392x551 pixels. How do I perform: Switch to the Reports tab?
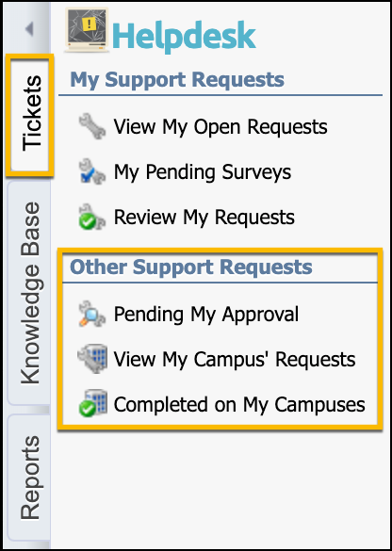point(30,478)
